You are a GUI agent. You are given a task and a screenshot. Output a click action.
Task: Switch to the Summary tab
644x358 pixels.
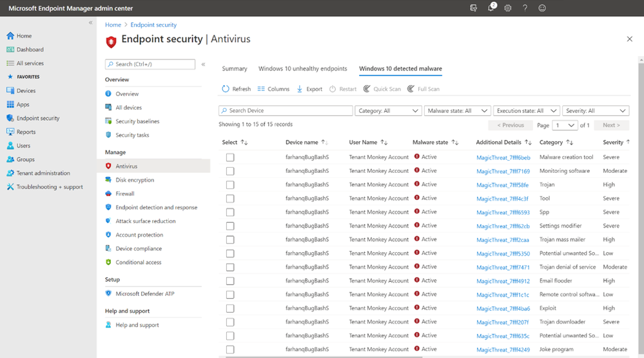click(235, 68)
